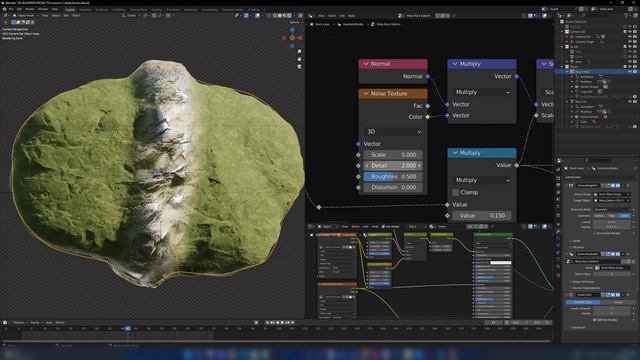Open the viewport Add menu

click(66, 16)
